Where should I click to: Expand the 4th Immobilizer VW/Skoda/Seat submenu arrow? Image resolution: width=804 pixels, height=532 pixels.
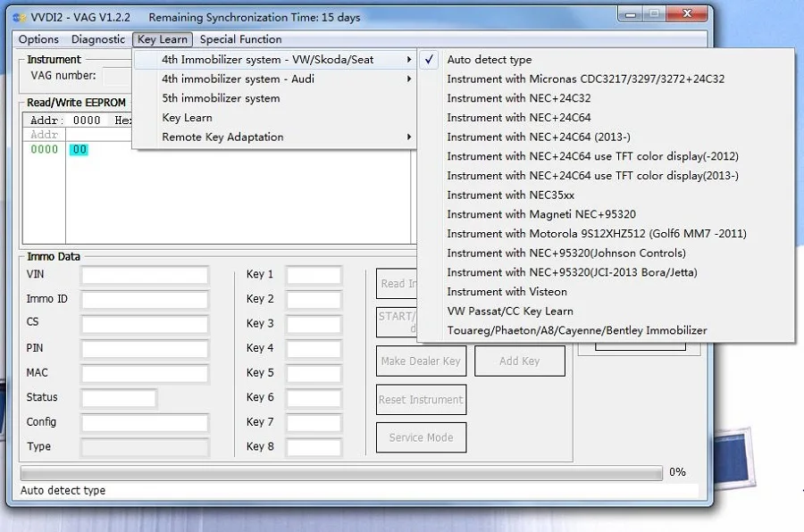[408, 60]
